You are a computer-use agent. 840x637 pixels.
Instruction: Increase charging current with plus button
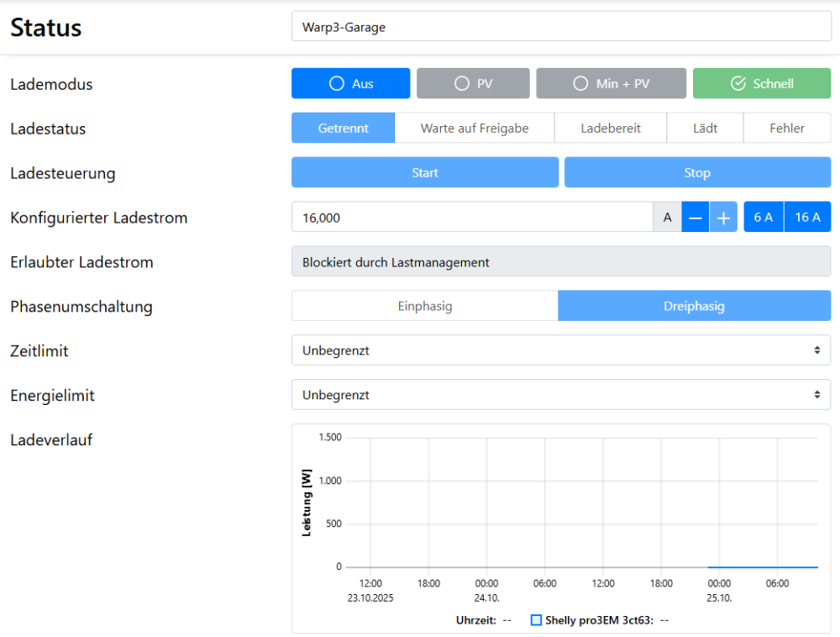[x=723, y=218]
